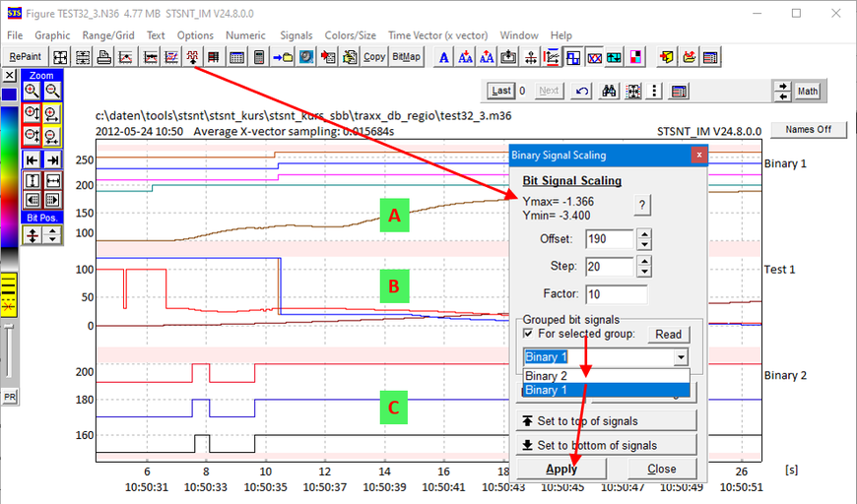Click the Step input field

pos(610,267)
